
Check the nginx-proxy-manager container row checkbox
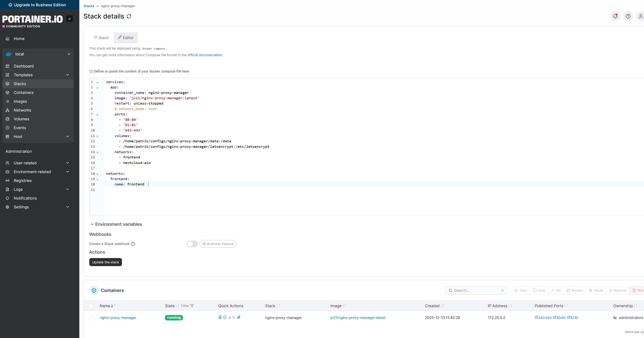pyautogui.click(x=91, y=318)
